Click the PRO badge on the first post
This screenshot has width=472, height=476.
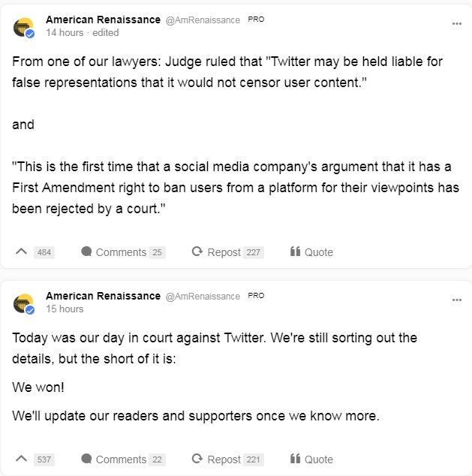click(x=256, y=20)
